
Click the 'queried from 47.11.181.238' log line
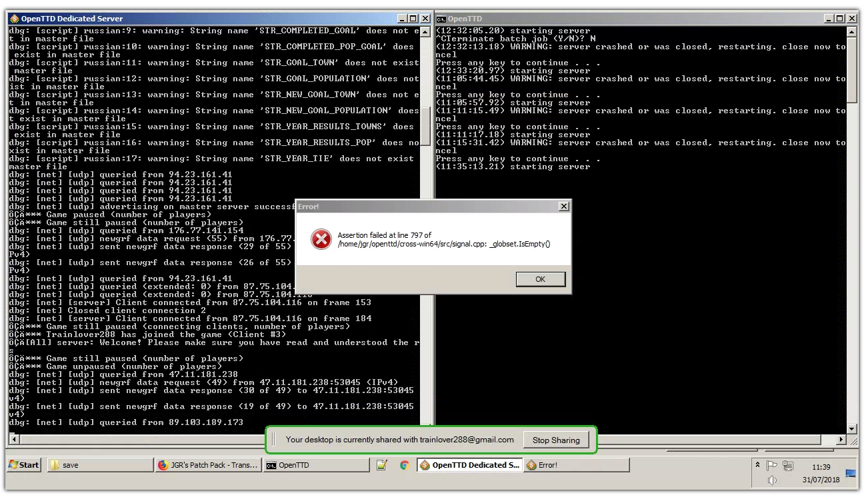point(123,374)
